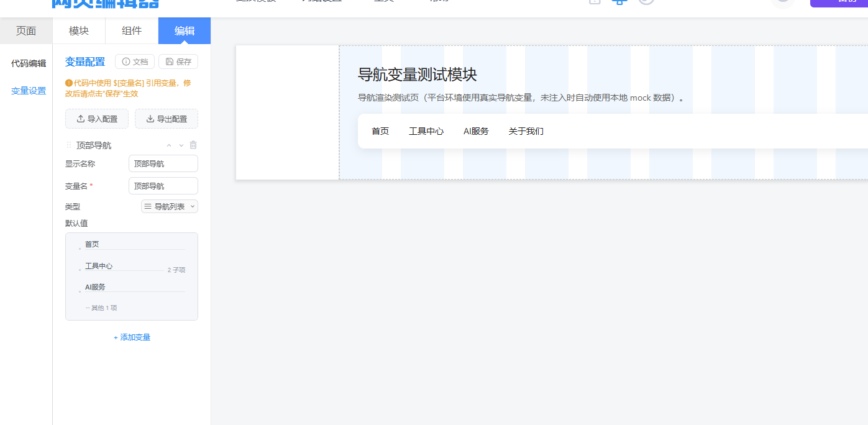Select 首页 in the default value list
This screenshot has height=425, width=868.
click(92, 244)
